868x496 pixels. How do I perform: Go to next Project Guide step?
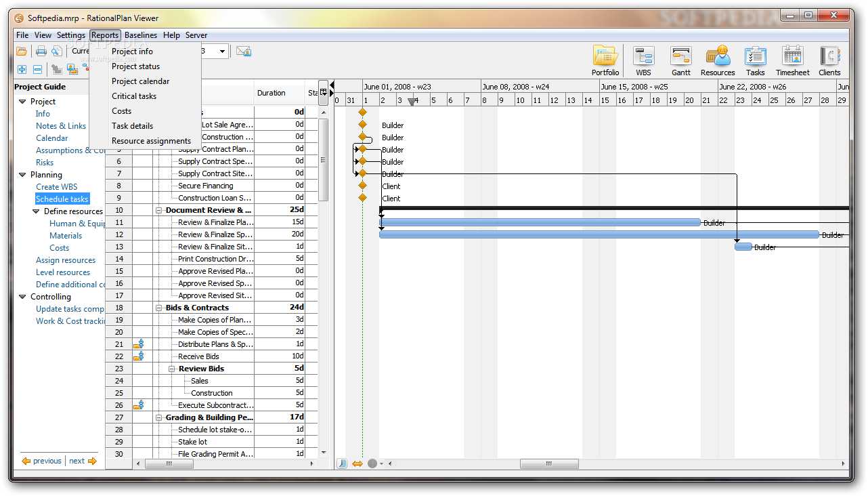coord(83,461)
